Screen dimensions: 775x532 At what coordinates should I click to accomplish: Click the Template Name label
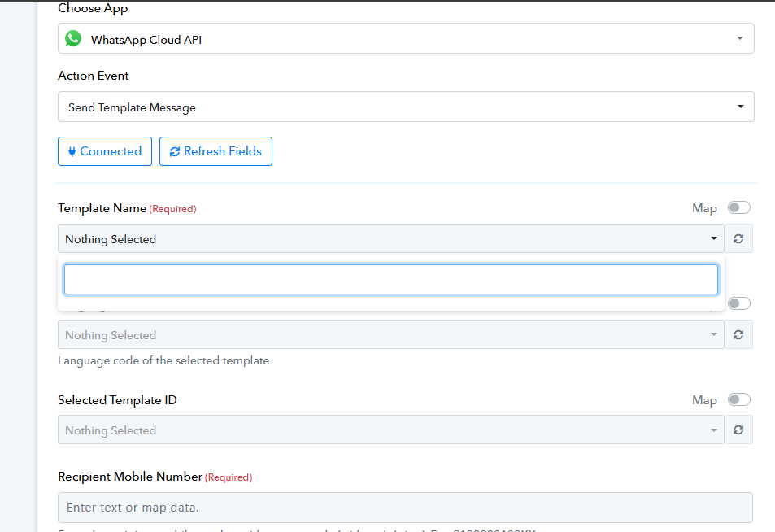click(102, 208)
